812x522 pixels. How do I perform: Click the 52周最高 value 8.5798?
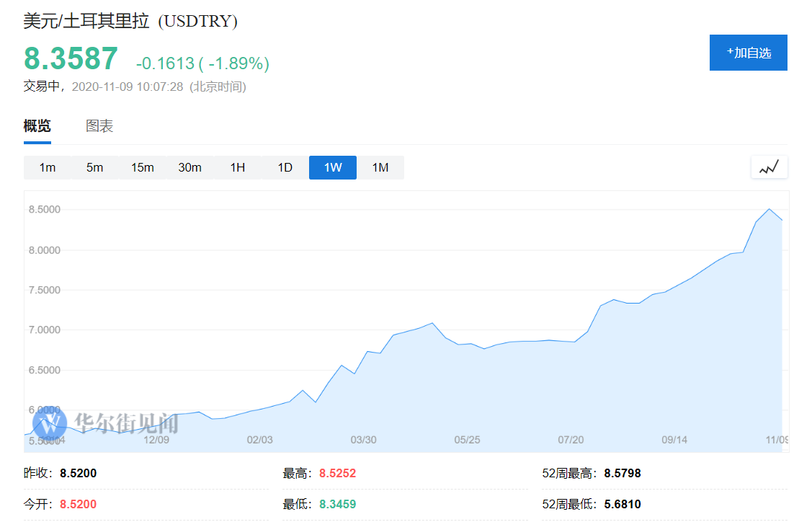coord(623,474)
